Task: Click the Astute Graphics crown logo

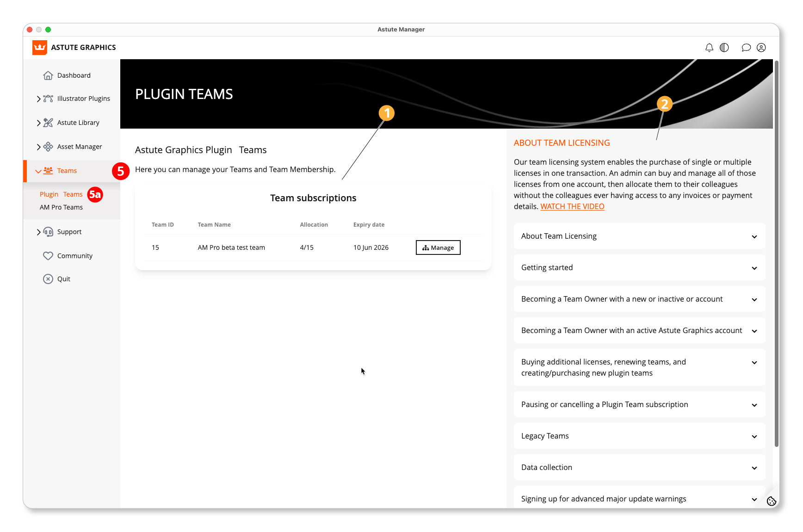Action: pos(39,47)
